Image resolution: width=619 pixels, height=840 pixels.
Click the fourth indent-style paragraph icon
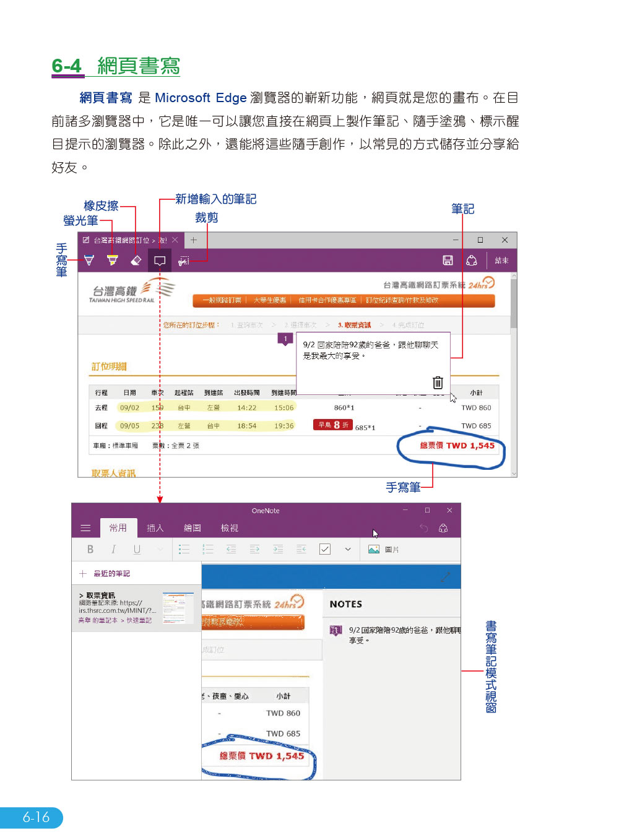coord(301,549)
